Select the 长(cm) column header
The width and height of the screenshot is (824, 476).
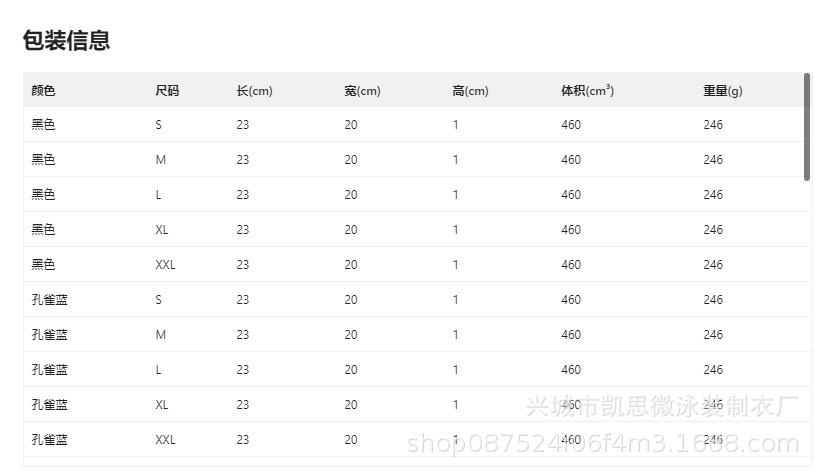coord(254,91)
